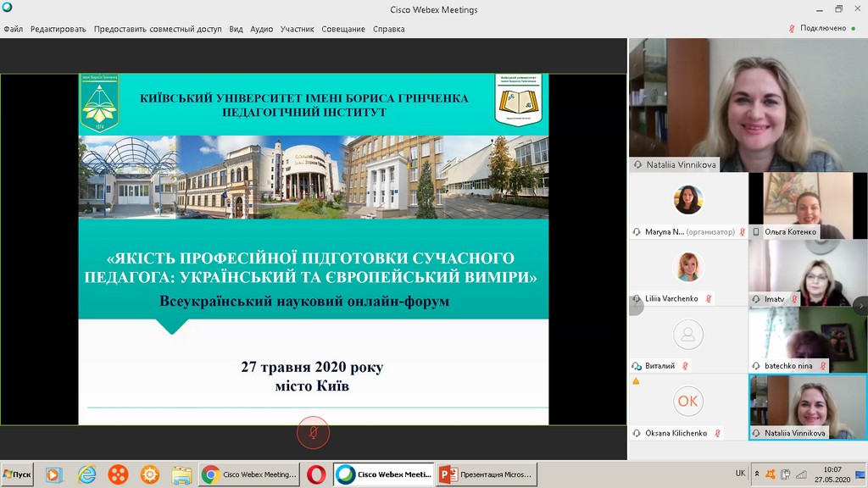Viewport: 868px width, 488px height.
Task: Click the network signal icon in system tray
Action: click(804, 474)
